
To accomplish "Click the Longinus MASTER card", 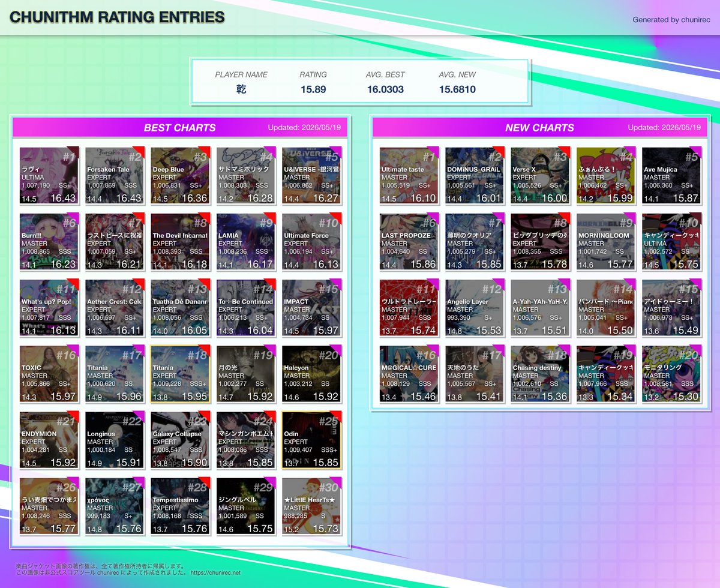I will click(115, 439).
